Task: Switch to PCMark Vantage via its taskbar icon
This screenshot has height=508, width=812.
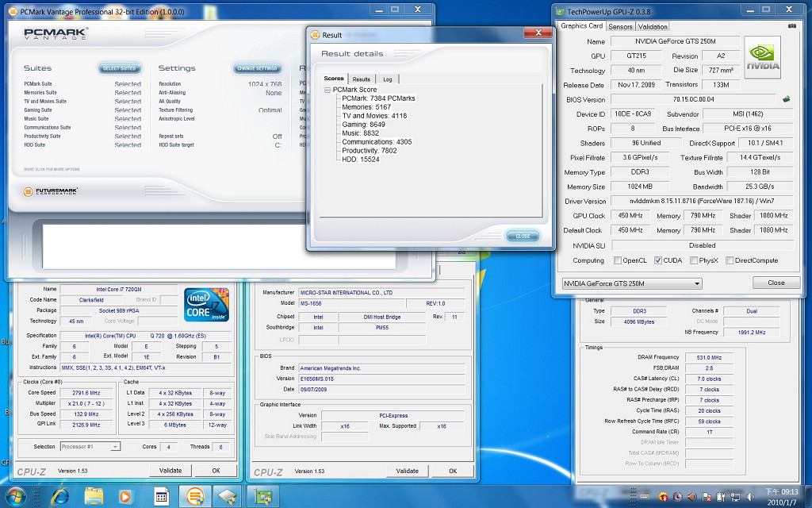Action: pos(195,497)
